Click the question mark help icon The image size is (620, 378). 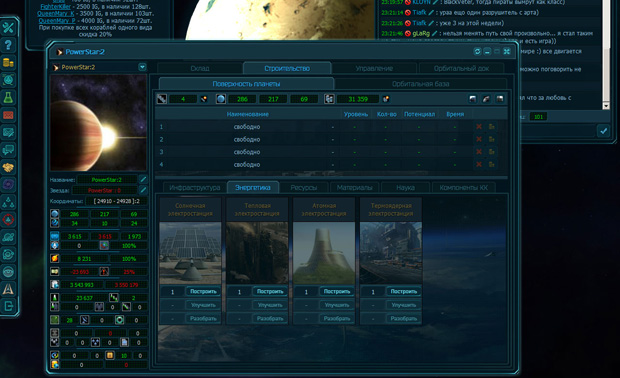coord(8,45)
